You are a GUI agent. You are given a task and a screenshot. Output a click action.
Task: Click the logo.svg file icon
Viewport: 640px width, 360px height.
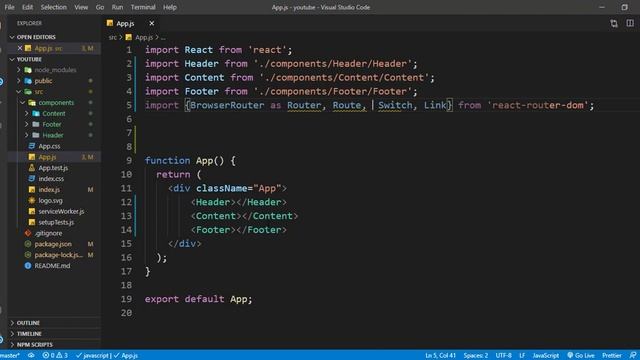coord(32,200)
